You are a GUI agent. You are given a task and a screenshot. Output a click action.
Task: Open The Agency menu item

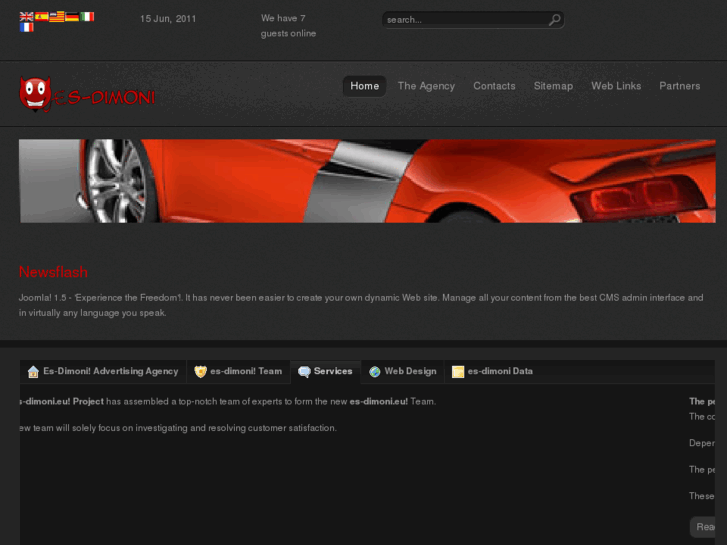pyautogui.click(x=426, y=86)
